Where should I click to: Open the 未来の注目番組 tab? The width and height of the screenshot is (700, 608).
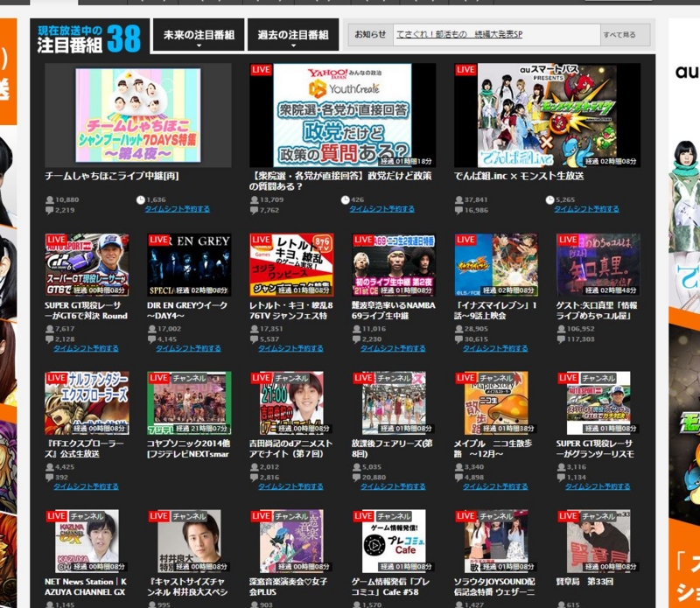[x=199, y=35]
